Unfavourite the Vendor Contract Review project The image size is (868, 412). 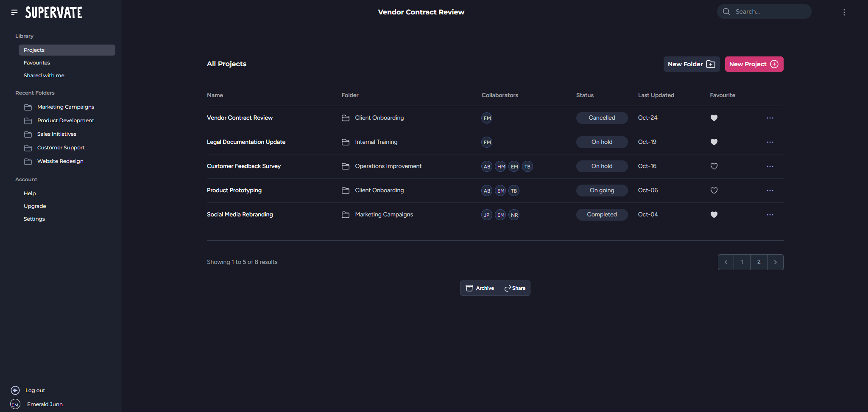pos(714,118)
